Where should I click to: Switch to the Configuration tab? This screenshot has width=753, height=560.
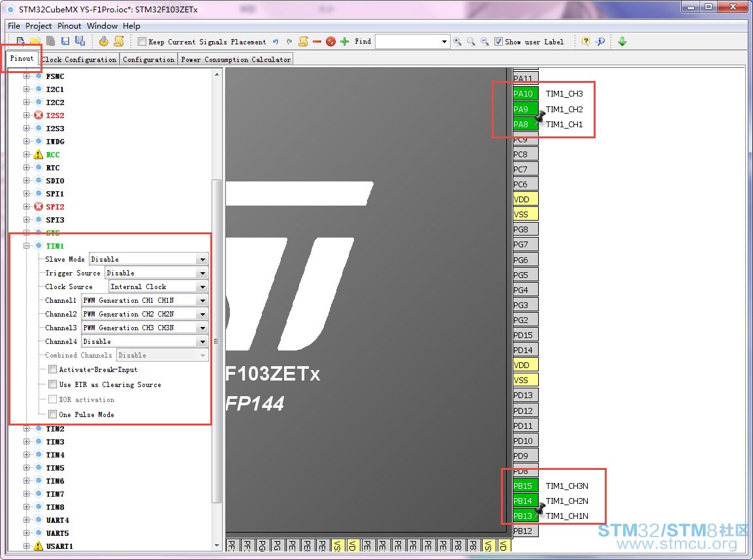[148, 59]
